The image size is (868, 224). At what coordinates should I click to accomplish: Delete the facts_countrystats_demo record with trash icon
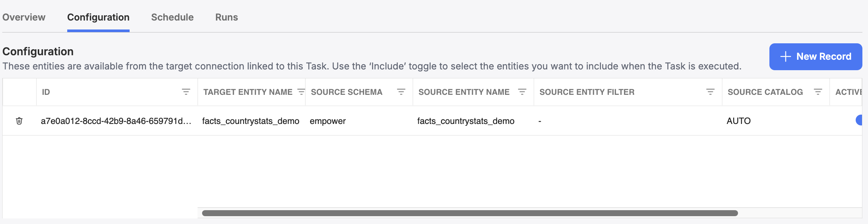point(19,121)
